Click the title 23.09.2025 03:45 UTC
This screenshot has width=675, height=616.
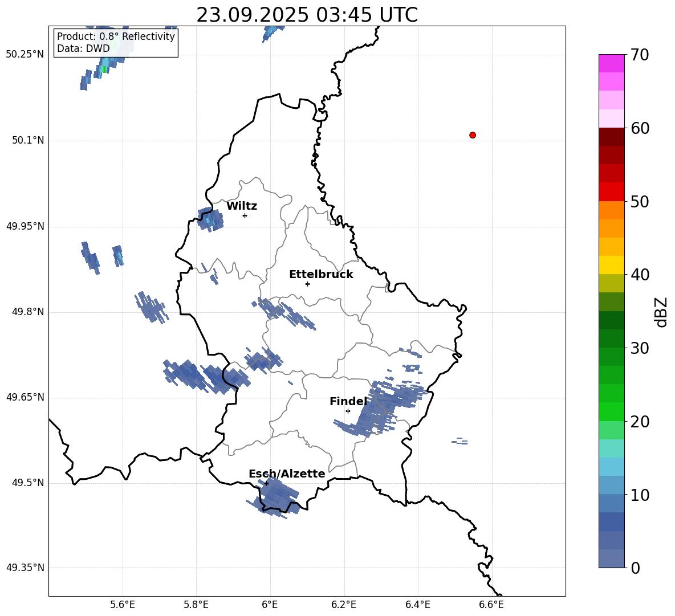coord(307,15)
